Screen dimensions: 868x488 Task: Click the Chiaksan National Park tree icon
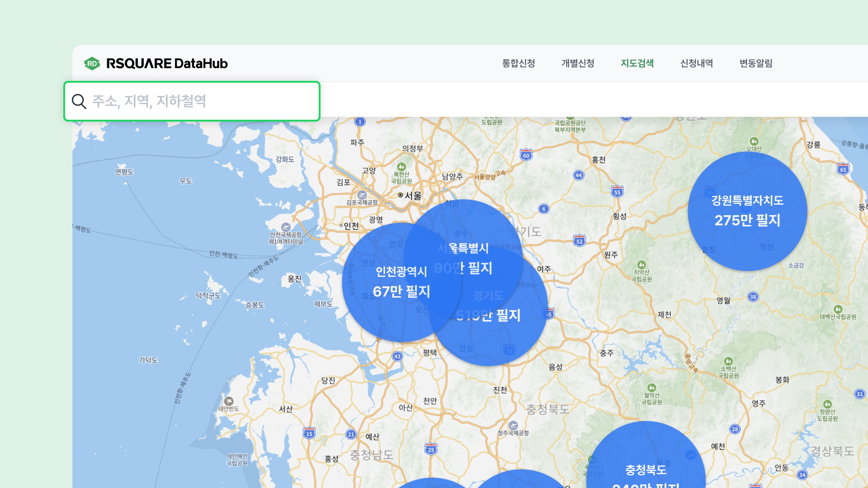coord(642,264)
